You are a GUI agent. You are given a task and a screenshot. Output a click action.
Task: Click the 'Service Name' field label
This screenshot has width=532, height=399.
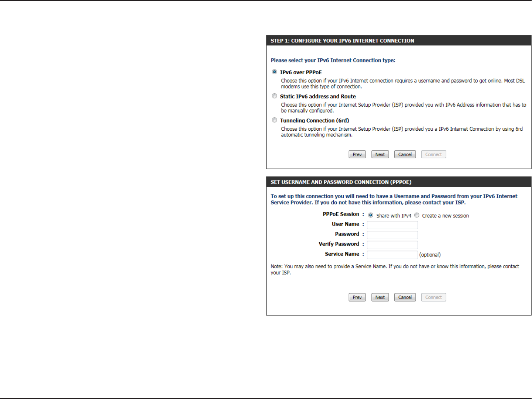click(x=342, y=254)
